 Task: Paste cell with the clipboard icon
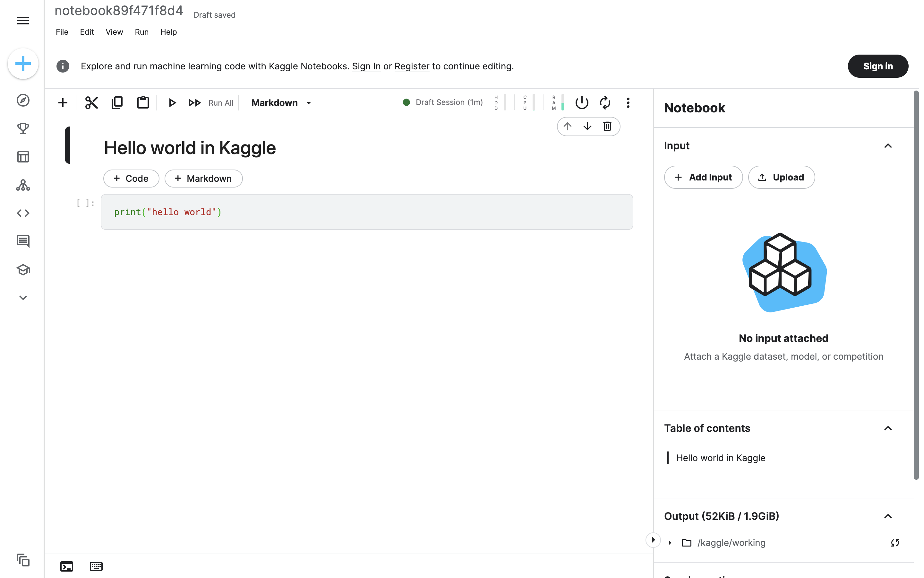click(x=143, y=102)
